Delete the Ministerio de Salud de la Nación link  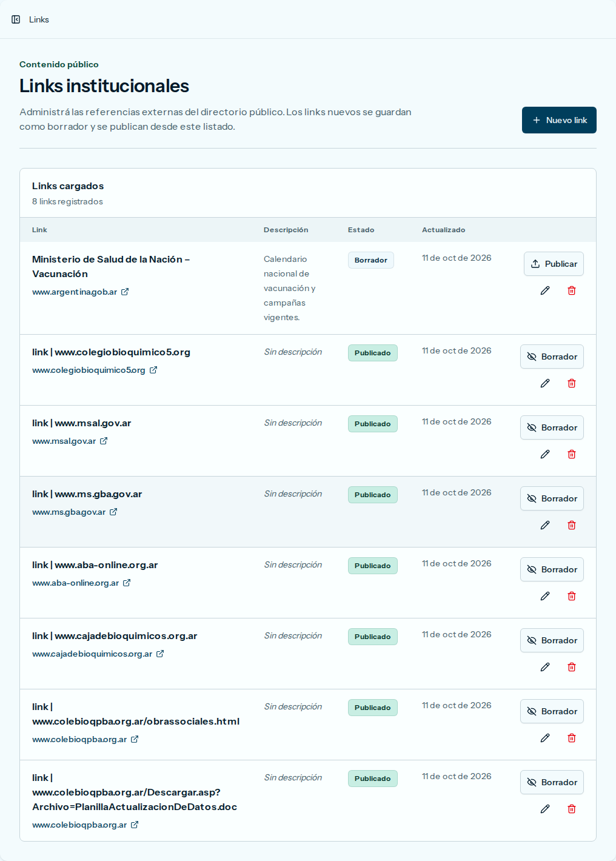572,290
